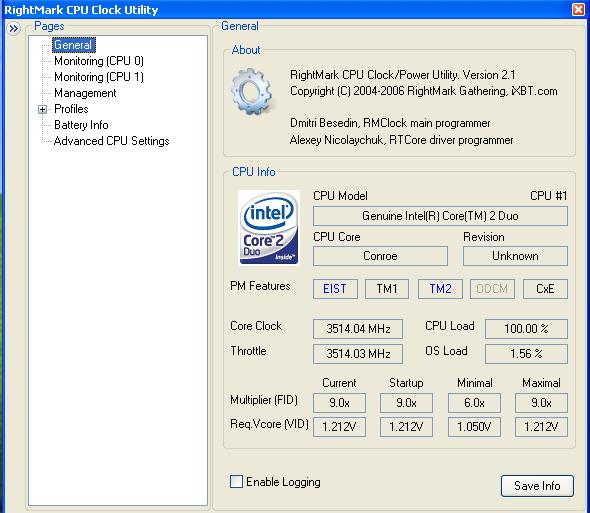Expand the Profiles tree node
This screenshot has height=513, width=590.
(43, 110)
